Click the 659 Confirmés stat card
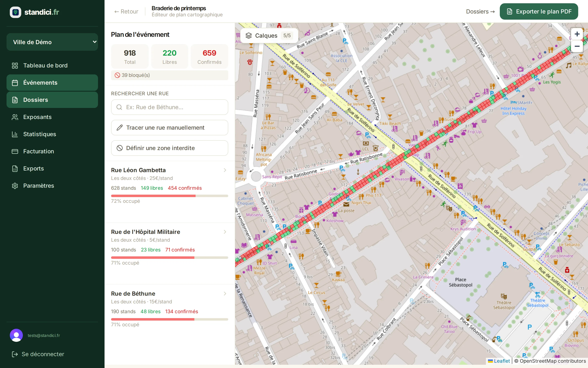Viewport: 588px width, 368px height. [209, 56]
